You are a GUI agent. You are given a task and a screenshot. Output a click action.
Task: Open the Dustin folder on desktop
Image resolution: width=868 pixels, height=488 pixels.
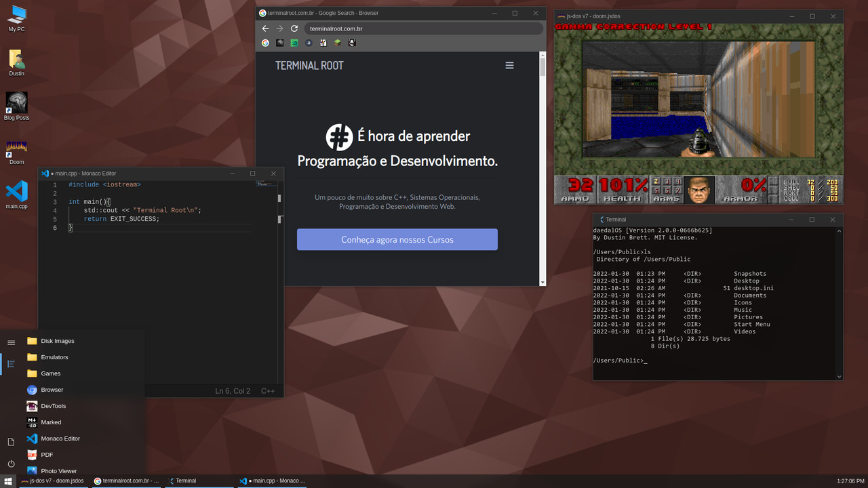click(16, 62)
